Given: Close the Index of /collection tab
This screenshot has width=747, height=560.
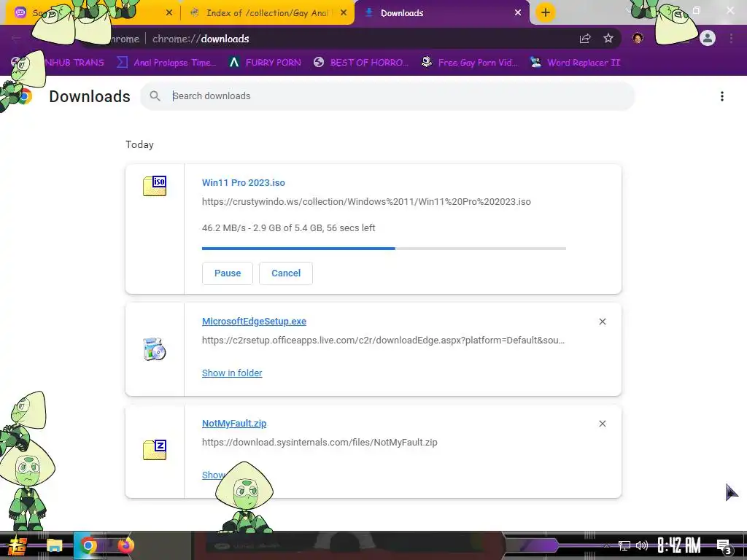Looking at the screenshot, I should pos(344,13).
